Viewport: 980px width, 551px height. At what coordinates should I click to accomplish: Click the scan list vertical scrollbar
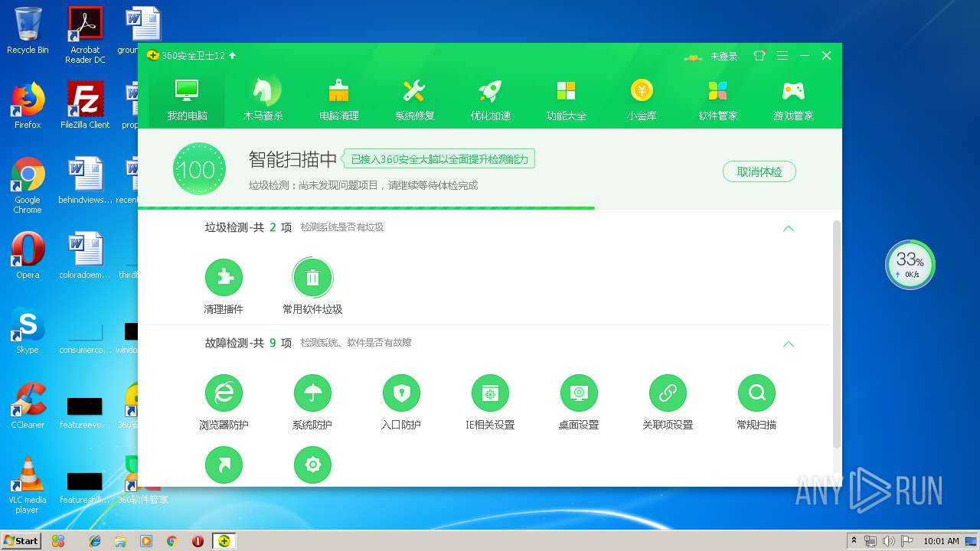coord(836,334)
